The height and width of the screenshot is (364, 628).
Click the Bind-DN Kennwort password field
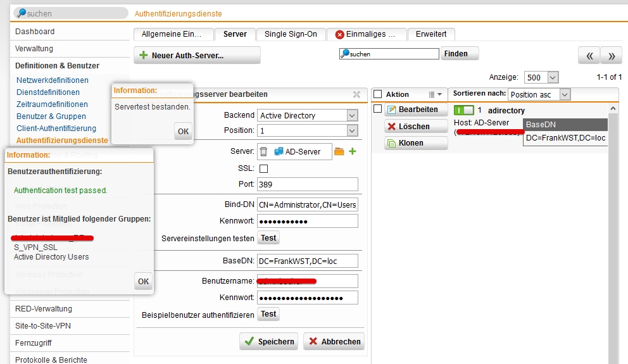coord(308,221)
